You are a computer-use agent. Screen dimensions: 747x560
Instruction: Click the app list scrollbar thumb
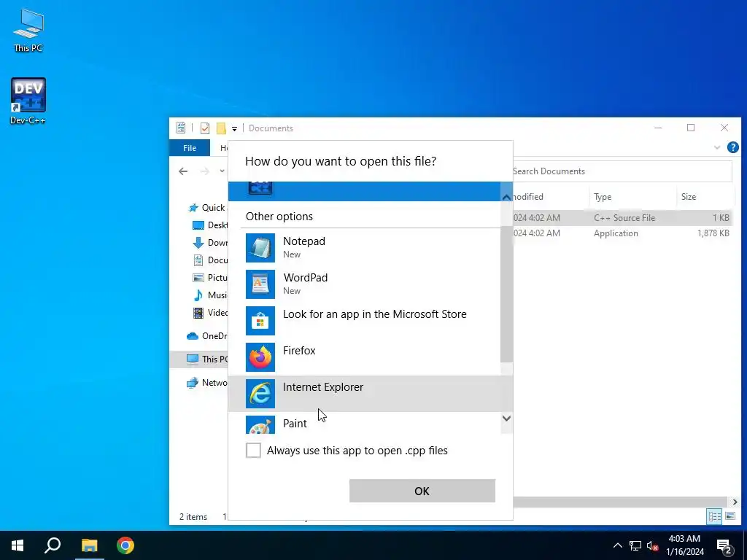point(506,295)
